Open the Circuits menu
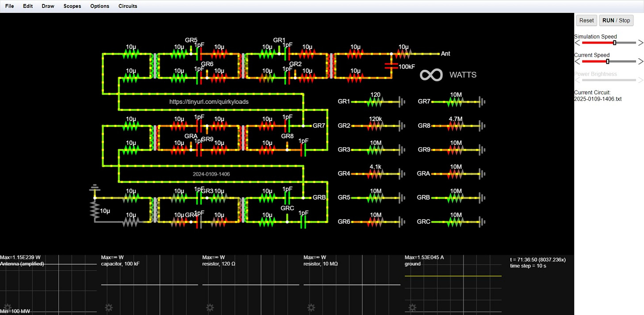Screen dimensions: 644x315 point(128,6)
